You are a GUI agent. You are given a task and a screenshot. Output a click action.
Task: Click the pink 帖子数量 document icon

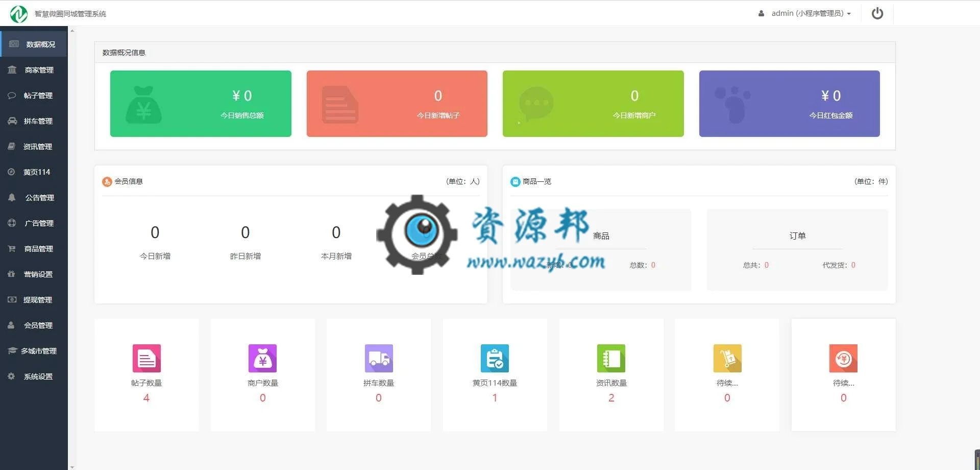(x=146, y=358)
